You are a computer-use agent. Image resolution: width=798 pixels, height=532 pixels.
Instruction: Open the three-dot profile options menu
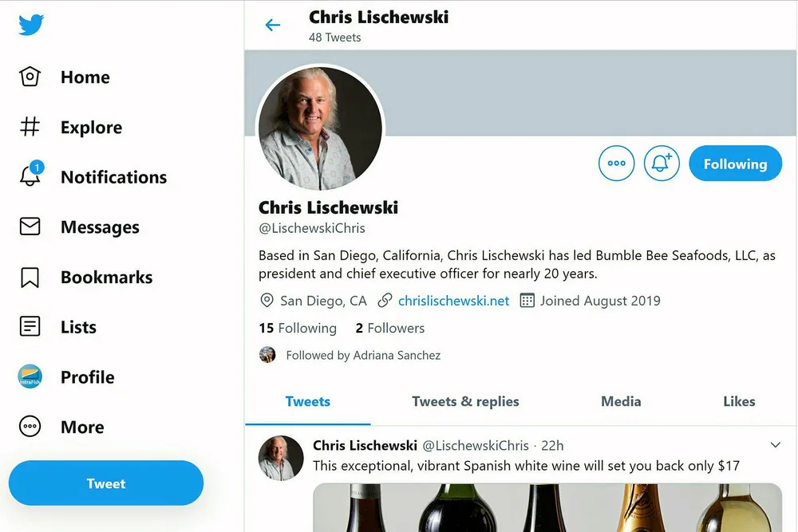click(616, 164)
